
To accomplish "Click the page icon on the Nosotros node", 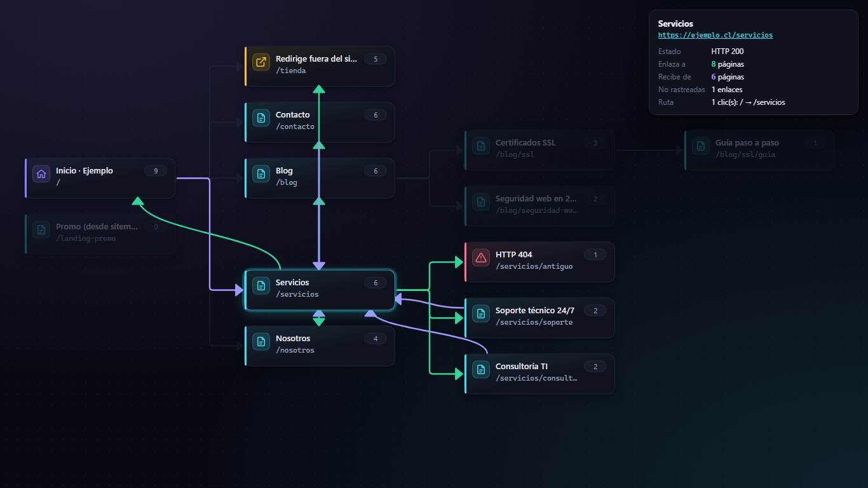I will [261, 342].
